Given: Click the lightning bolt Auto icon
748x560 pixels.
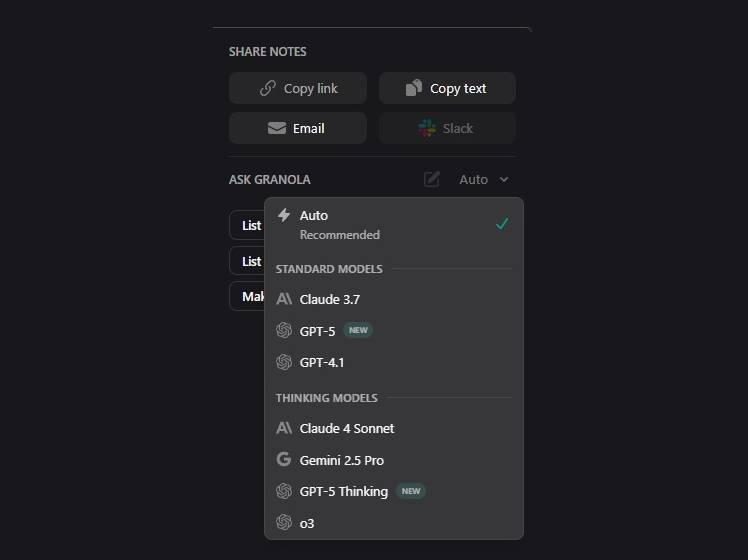Looking at the screenshot, I should pos(284,215).
